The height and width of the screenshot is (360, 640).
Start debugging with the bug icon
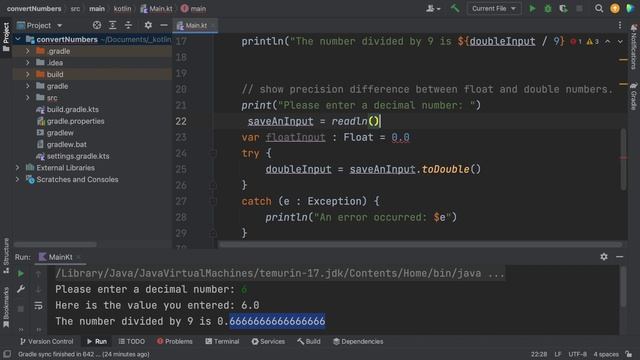(548, 9)
